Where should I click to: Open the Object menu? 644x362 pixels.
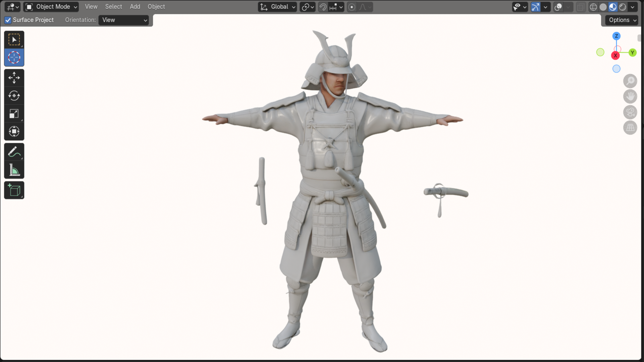pos(156,7)
